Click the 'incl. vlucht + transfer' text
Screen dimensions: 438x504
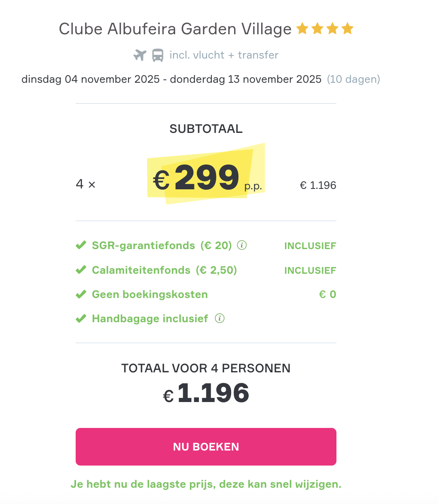coord(224,55)
